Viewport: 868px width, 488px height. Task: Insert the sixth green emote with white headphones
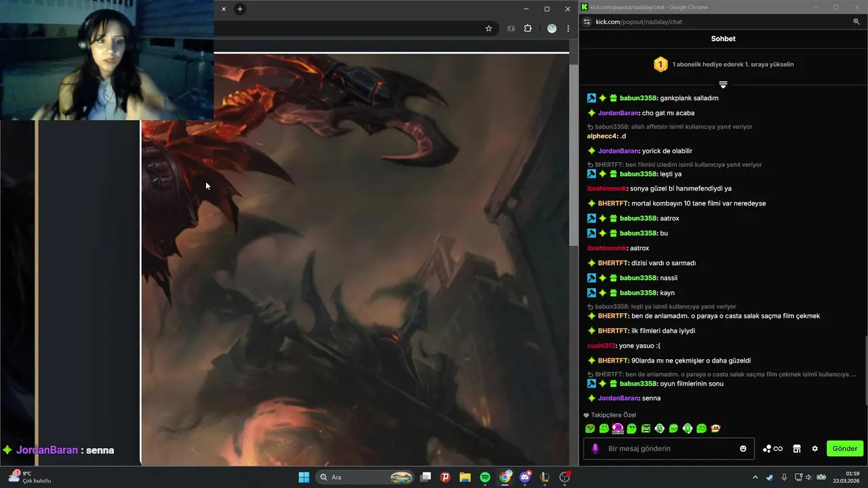pyautogui.click(x=660, y=428)
